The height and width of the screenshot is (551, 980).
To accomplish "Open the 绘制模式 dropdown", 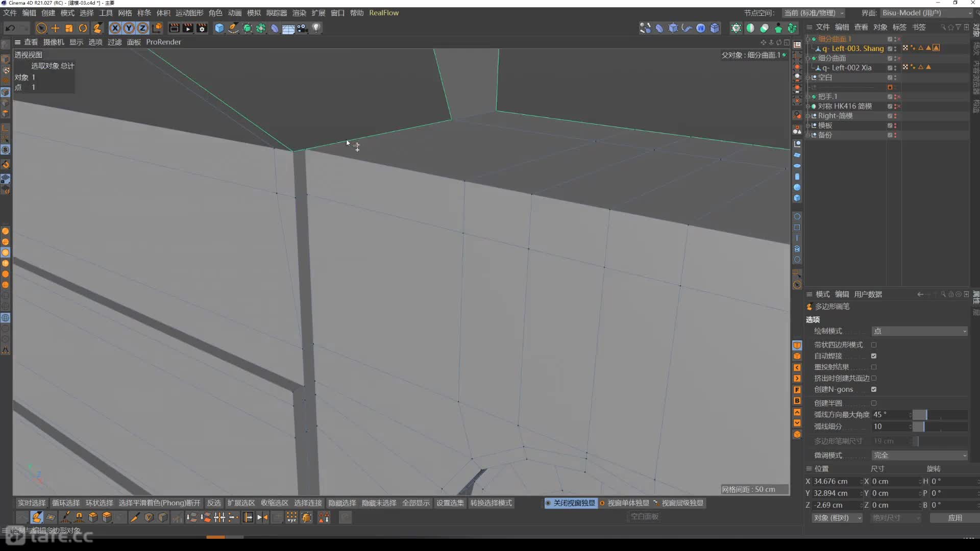I will pyautogui.click(x=919, y=331).
